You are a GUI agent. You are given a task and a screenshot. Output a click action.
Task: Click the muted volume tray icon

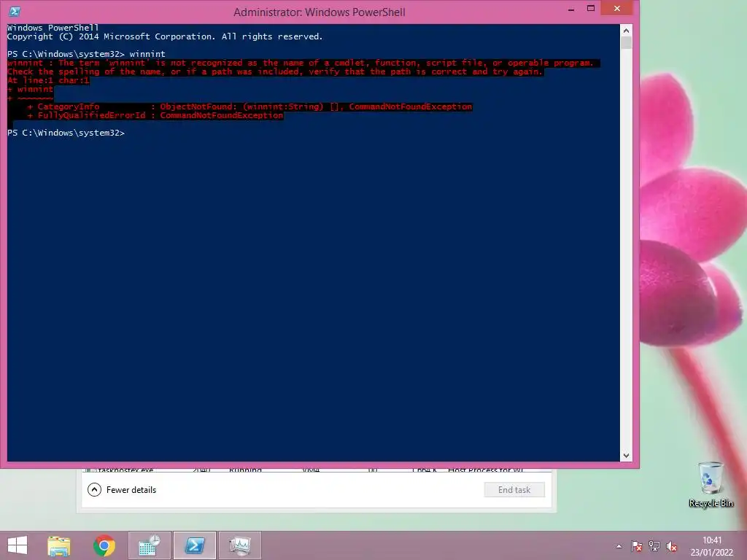click(x=672, y=546)
